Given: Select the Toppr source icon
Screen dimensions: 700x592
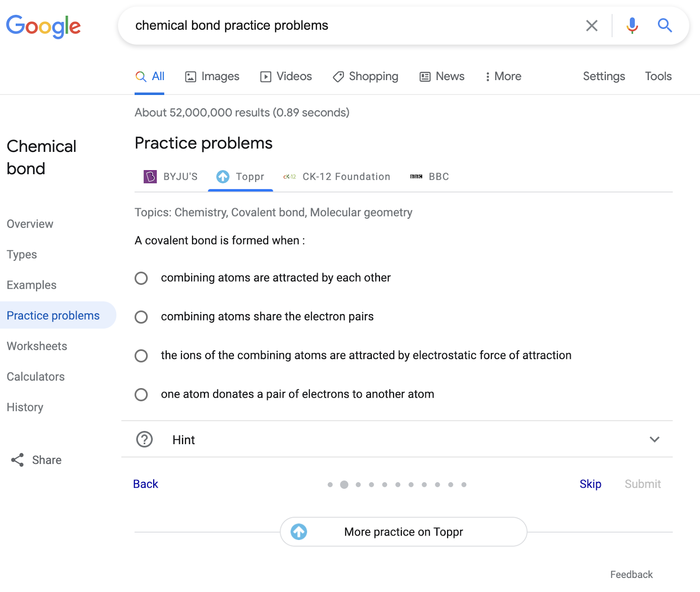Looking at the screenshot, I should [x=224, y=177].
